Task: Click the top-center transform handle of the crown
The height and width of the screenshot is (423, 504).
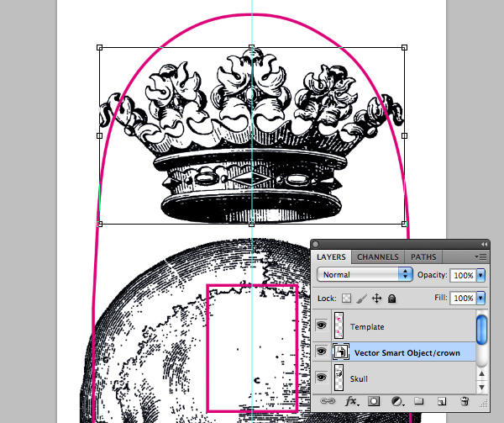Action: tap(252, 48)
